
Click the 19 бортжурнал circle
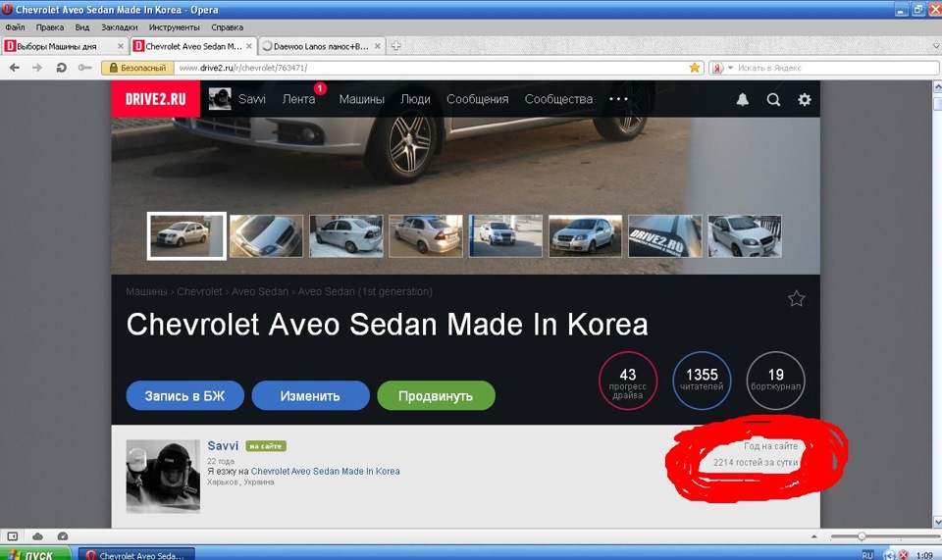tap(775, 381)
